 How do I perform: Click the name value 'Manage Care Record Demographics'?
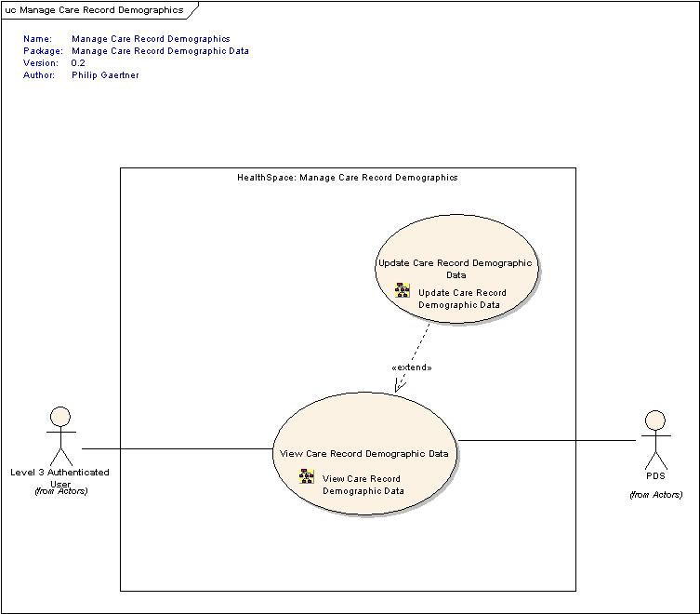(x=151, y=39)
